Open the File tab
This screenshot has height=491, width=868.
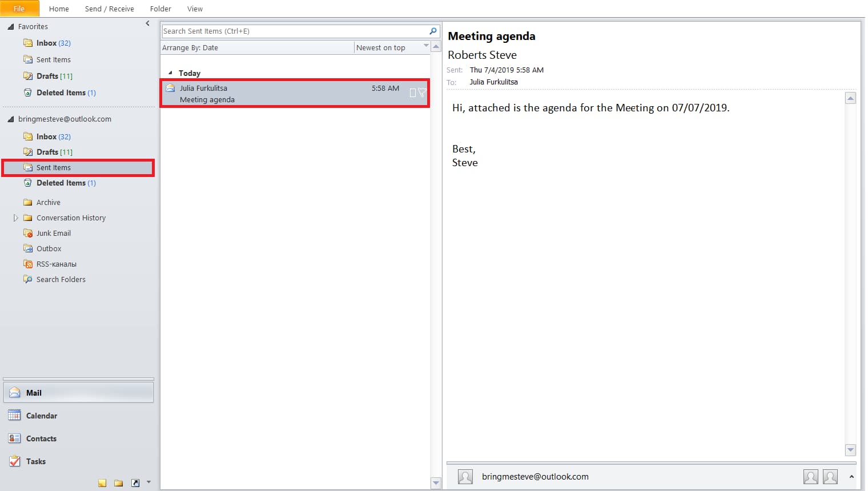coord(19,9)
